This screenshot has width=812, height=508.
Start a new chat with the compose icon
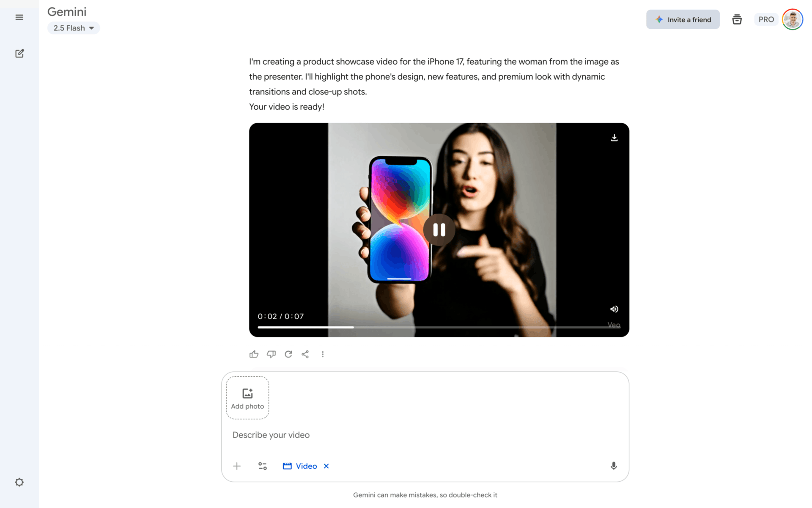coord(19,53)
